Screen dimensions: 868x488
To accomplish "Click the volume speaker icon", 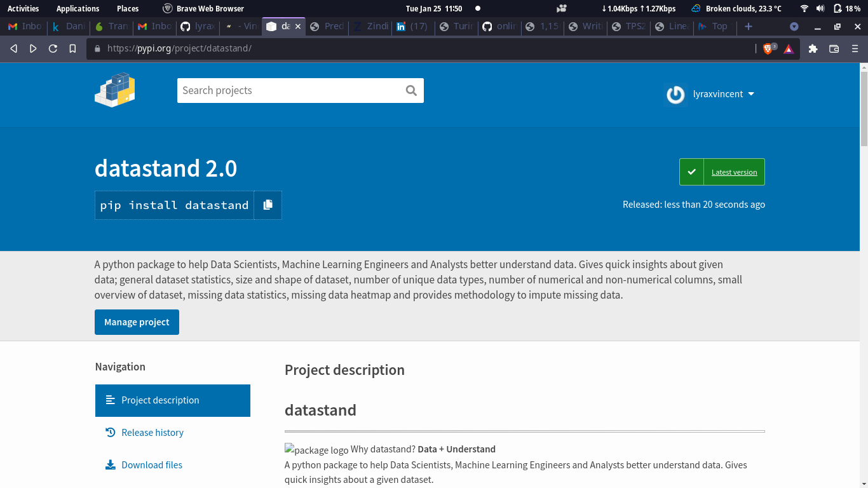I will coord(820,8).
